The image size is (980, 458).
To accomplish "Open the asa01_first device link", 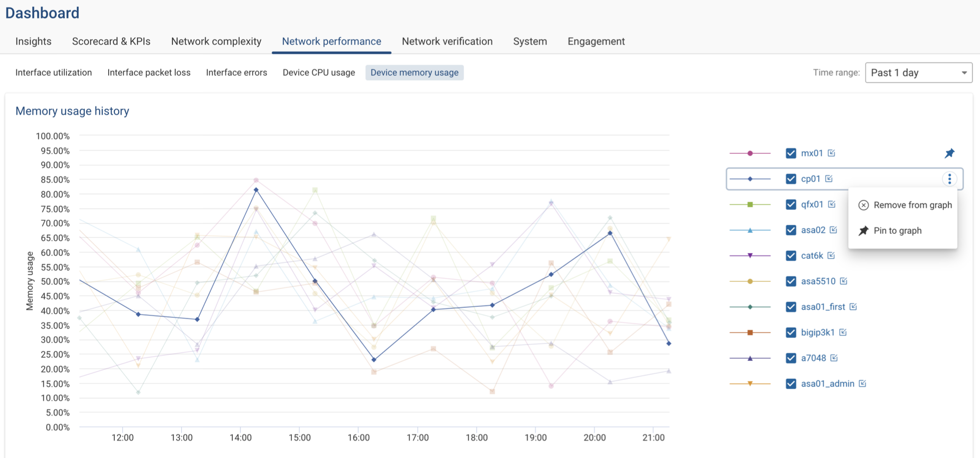I will 823,306.
